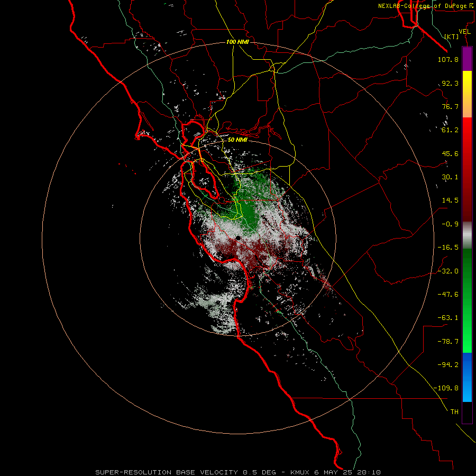This screenshot has height=476, width=476.
Task: Select the 45.6 velocity scale value
Action: click(x=450, y=153)
